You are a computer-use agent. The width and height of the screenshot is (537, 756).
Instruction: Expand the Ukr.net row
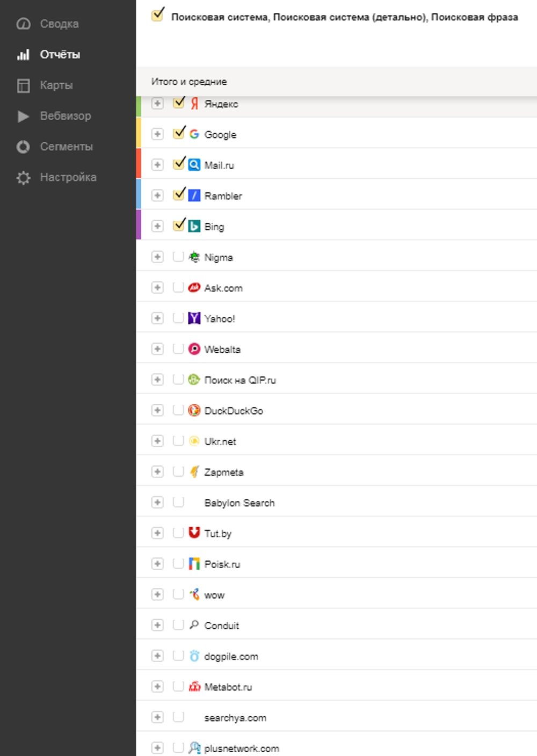[x=157, y=441]
